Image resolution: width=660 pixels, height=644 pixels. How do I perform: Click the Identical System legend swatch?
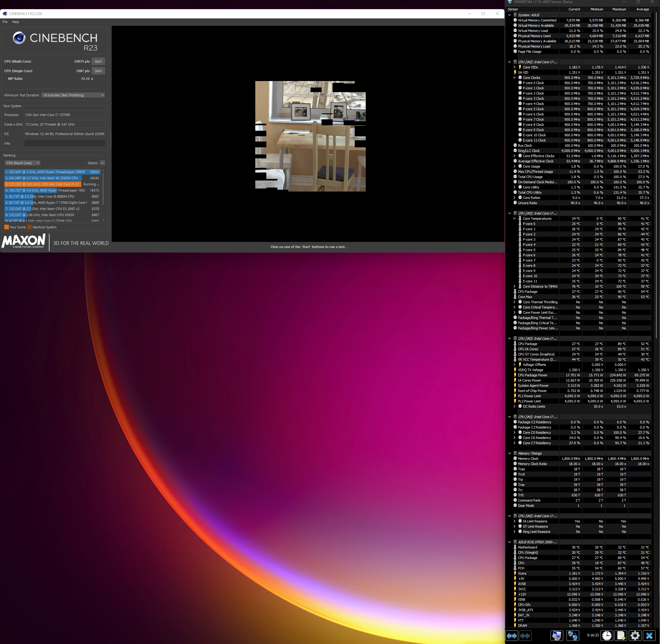[29, 227]
